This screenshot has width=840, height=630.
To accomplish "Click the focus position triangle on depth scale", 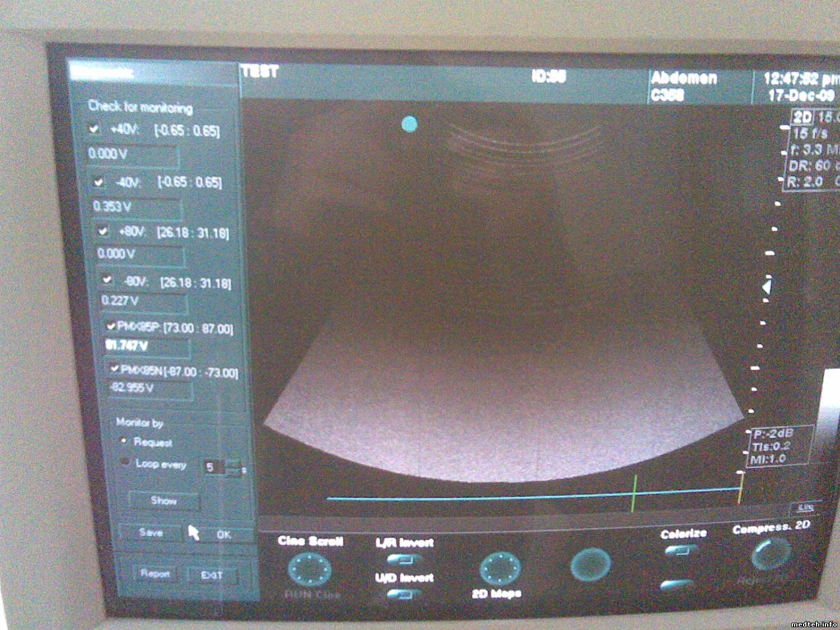I will click(766, 287).
